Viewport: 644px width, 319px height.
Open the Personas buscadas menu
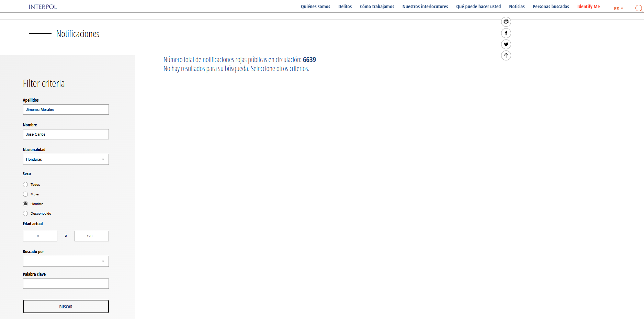pos(551,7)
